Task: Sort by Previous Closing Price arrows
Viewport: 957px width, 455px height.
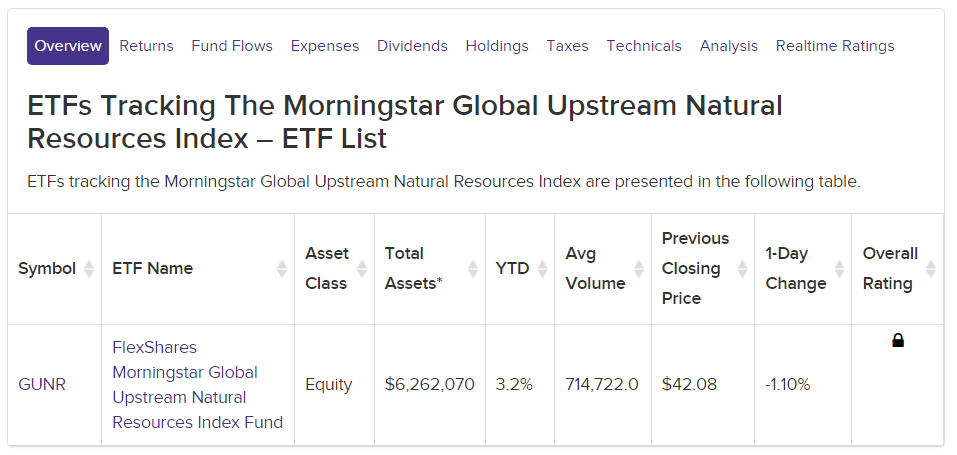Action: 743,269
